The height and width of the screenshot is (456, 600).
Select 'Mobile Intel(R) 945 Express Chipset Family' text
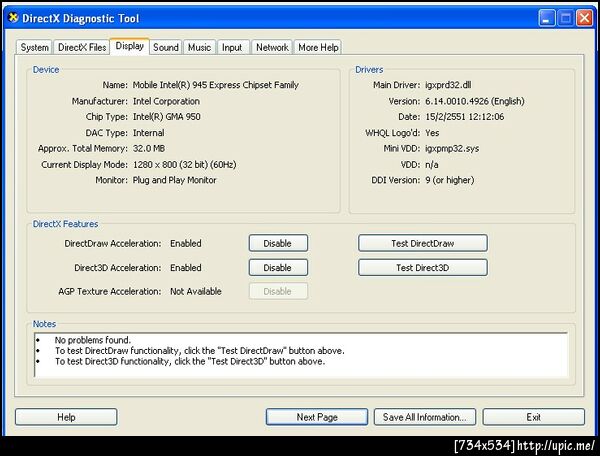tap(215, 85)
